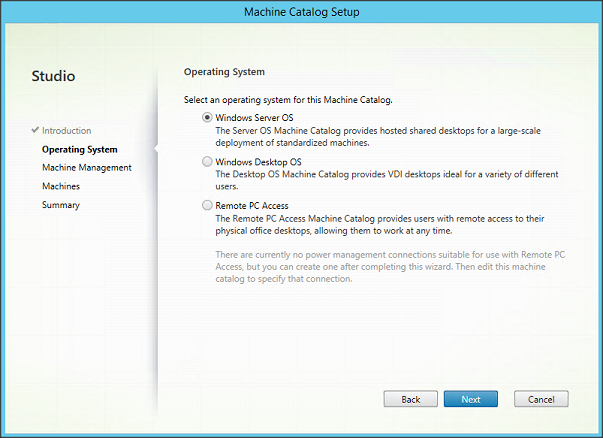Click the 'Operating System' page heading
The width and height of the screenshot is (603, 438).
[x=224, y=72]
